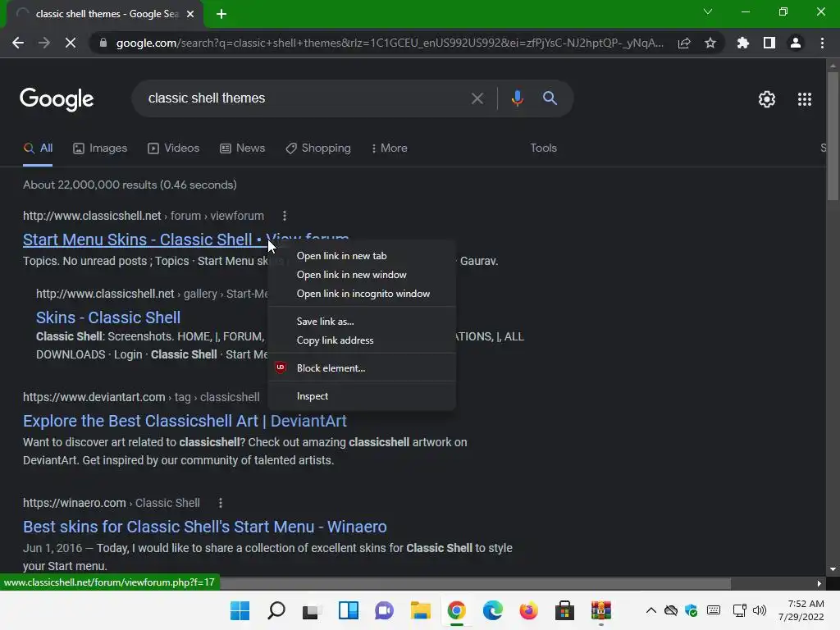Open the Windows Start menu
Image resolution: width=840 pixels, height=630 pixels.
pyautogui.click(x=240, y=610)
